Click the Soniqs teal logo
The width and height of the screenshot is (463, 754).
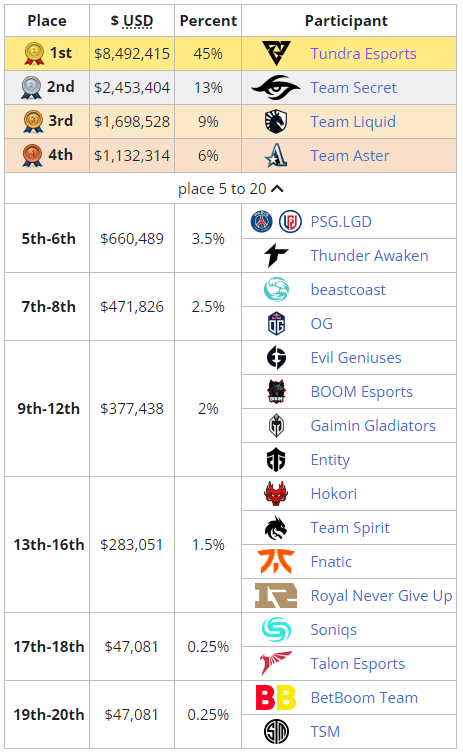pyautogui.click(x=276, y=629)
